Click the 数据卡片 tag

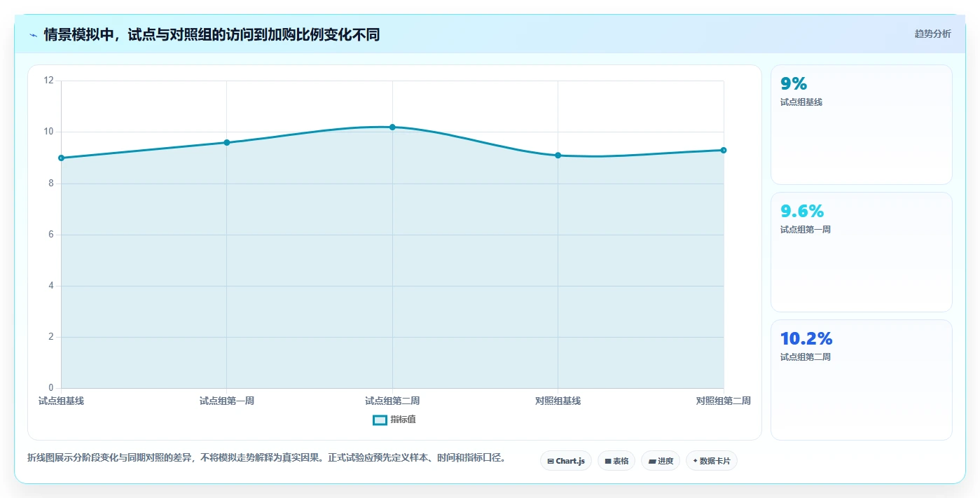pos(712,461)
